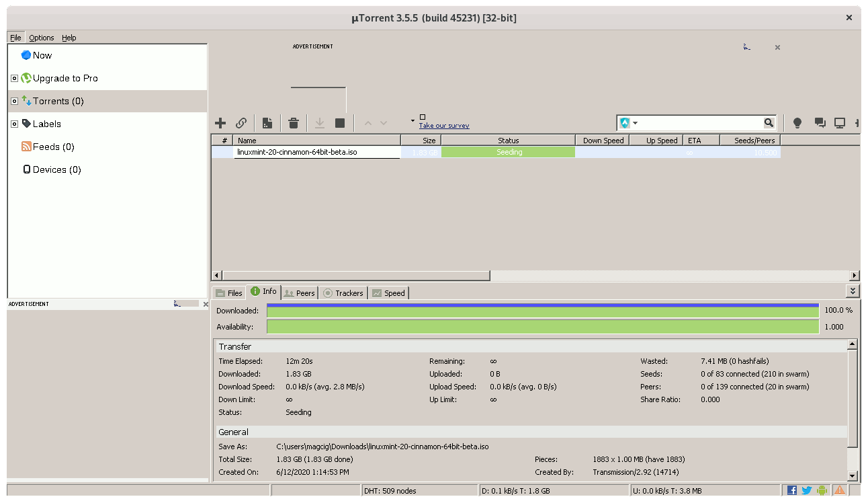Image resolution: width=868 pixels, height=503 pixels.
Task: Expand the Upgrade to Pro tree node
Action: 14,79
